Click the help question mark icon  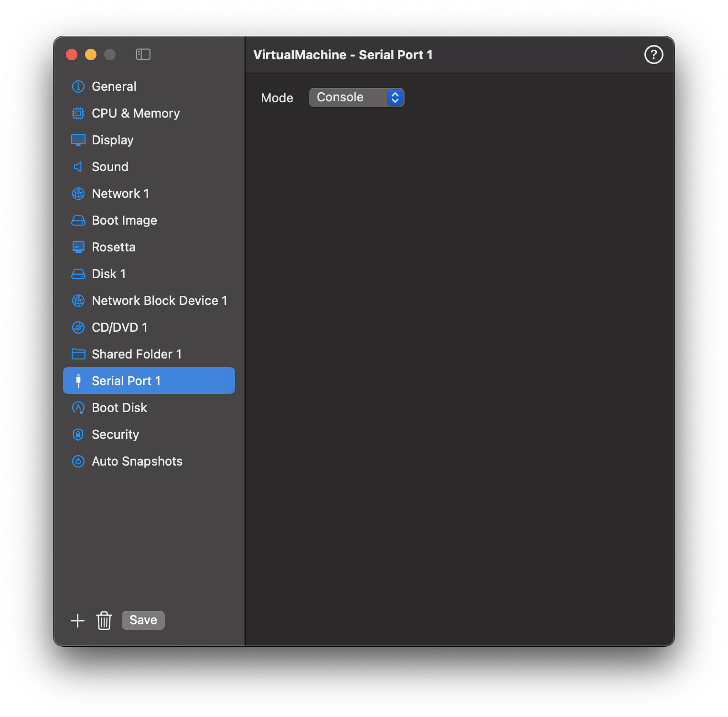[x=653, y=54]
